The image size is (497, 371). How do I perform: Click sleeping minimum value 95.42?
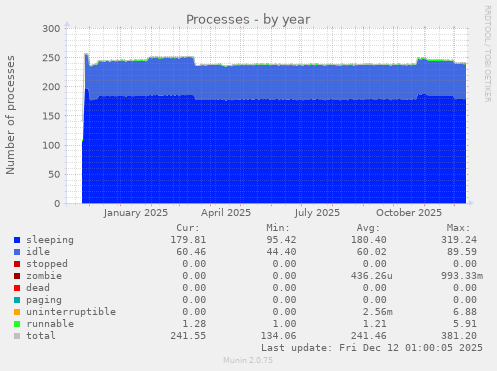[x=281, y=240]
